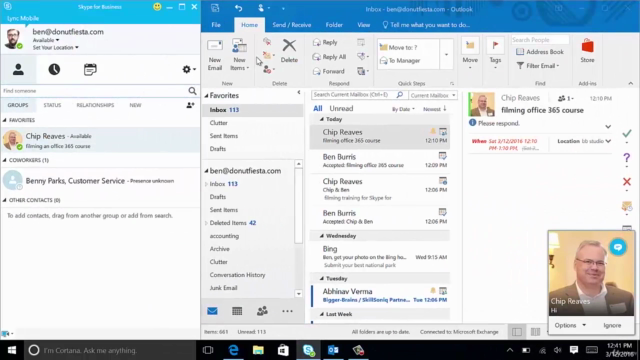Open Windows Start menu
This screenshot has width=640, height=360.
11,350
